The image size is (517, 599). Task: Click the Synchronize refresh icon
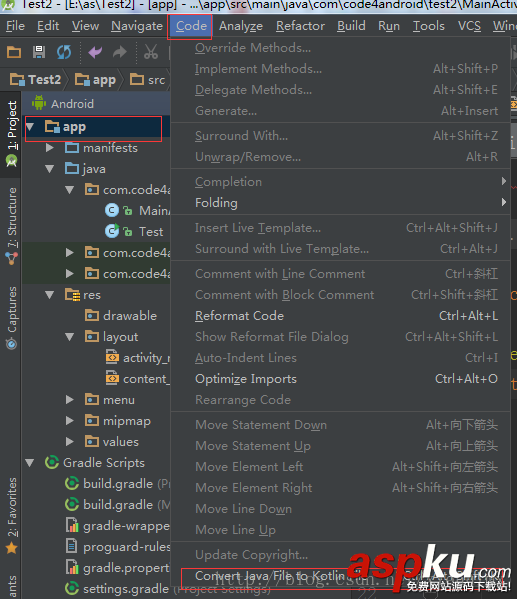(x=64, y=52)
